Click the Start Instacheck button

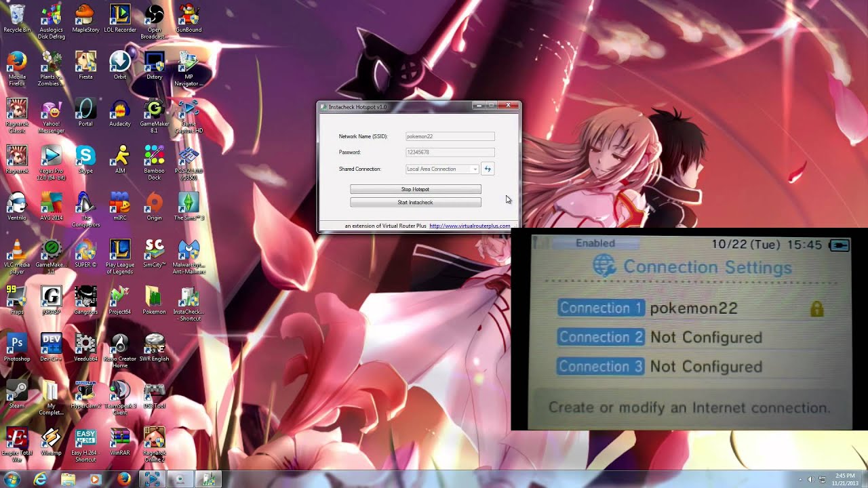tap(416, 202)
